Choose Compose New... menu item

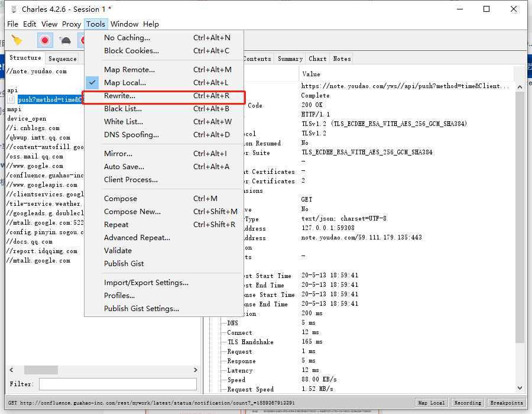[x=164, y=211]
